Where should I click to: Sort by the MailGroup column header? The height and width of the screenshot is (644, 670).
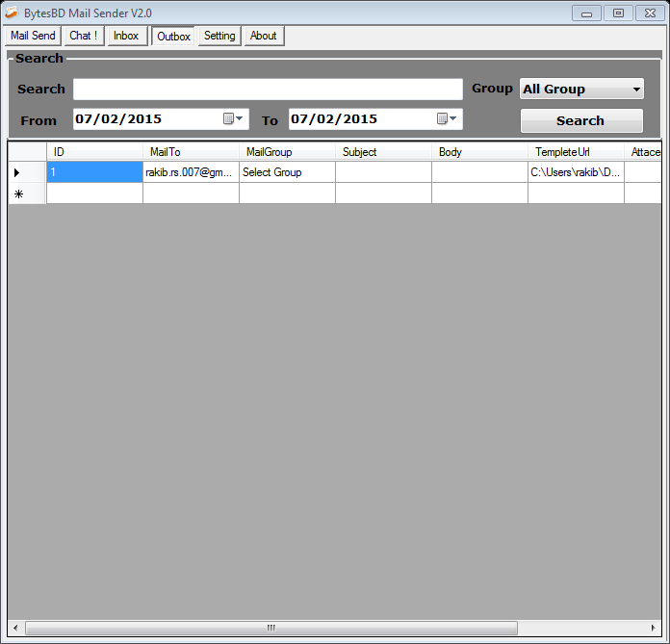tap(287, 152)
